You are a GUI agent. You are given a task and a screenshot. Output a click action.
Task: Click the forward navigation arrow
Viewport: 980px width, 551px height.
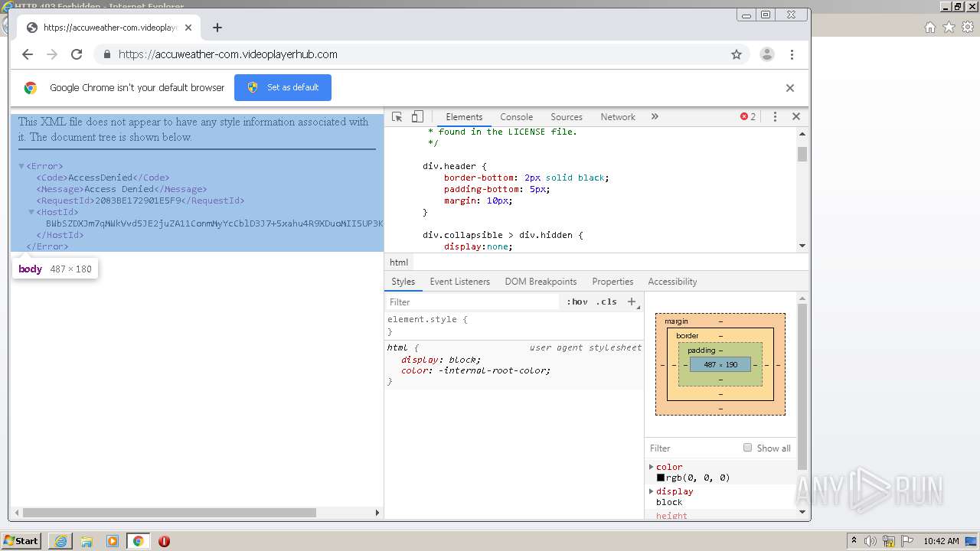(52, 54)
